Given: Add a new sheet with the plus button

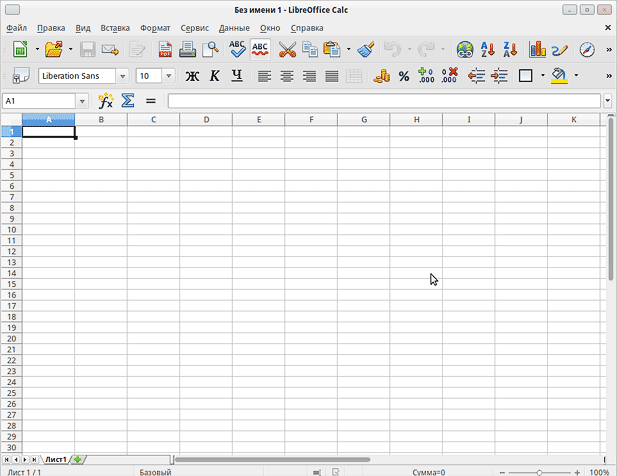Looking at the screenshot, I should pyautogui.click(x=78, y=459).
